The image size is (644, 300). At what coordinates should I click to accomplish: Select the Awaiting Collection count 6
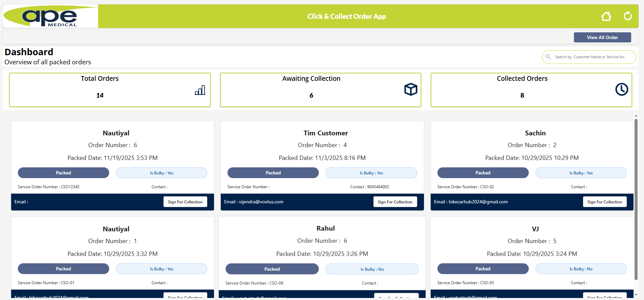311,95
